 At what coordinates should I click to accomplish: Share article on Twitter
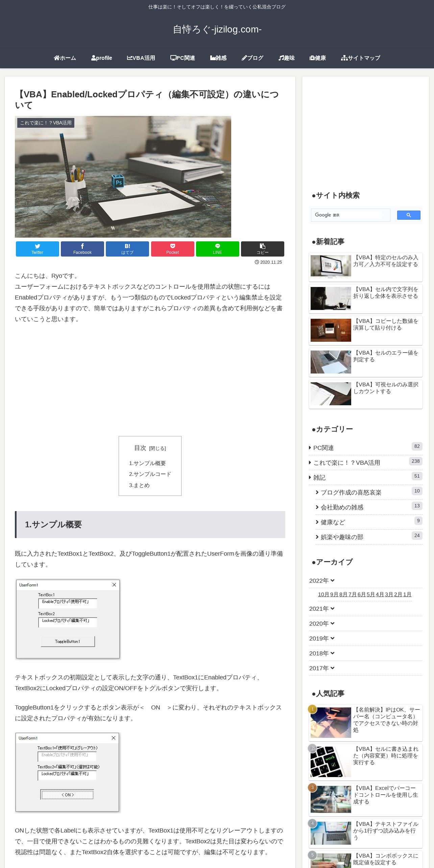point(38,249)
